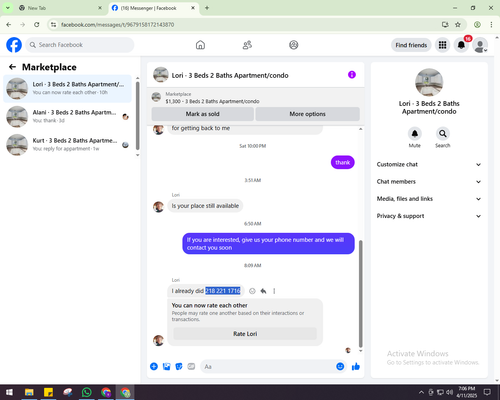Click the large listing thumbnail in right panel
This screenshot has height=400, width=500.
pyautogui.click(x=429, y=82)
